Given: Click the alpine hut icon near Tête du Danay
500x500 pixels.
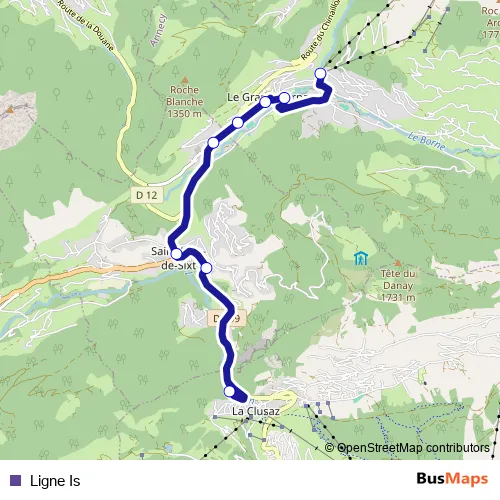Looking at the screenshot, I should click(361, 258).
